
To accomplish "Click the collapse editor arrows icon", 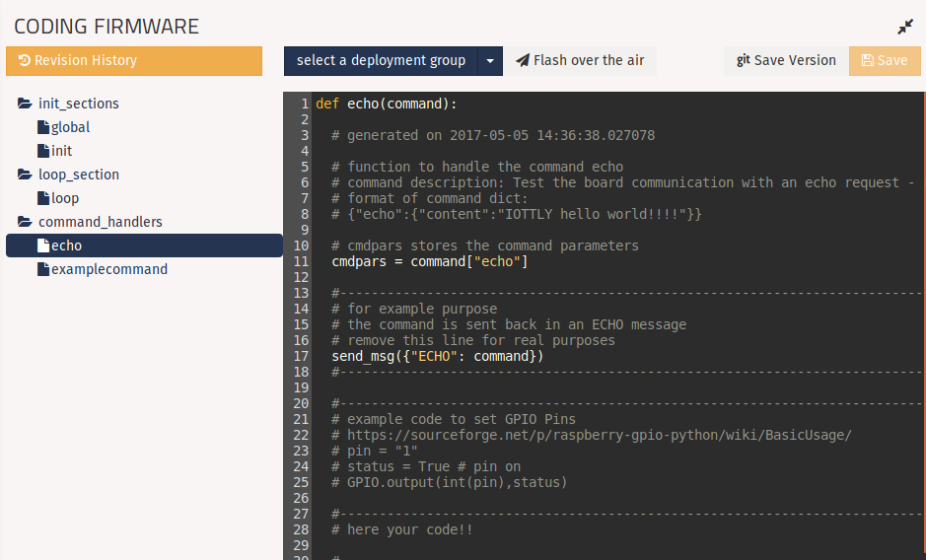I will coord(904,28).
